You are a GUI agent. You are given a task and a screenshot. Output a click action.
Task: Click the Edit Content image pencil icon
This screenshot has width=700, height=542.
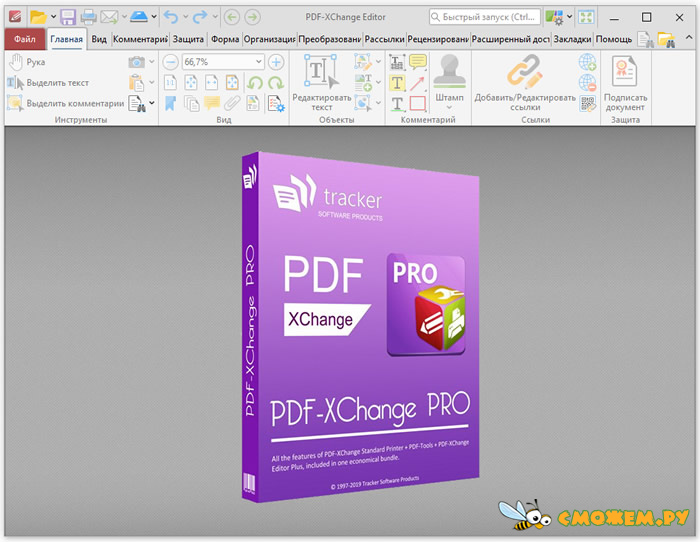point(363,62)
